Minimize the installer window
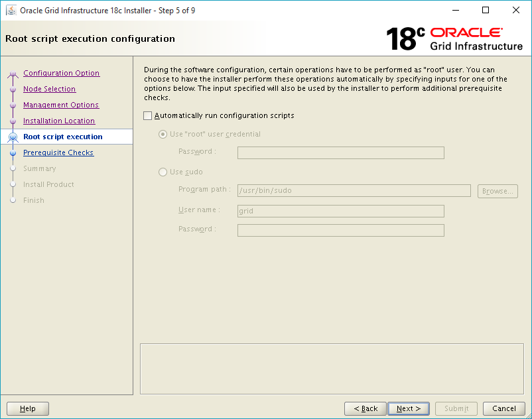532x419 pixels. pos(456,10)
